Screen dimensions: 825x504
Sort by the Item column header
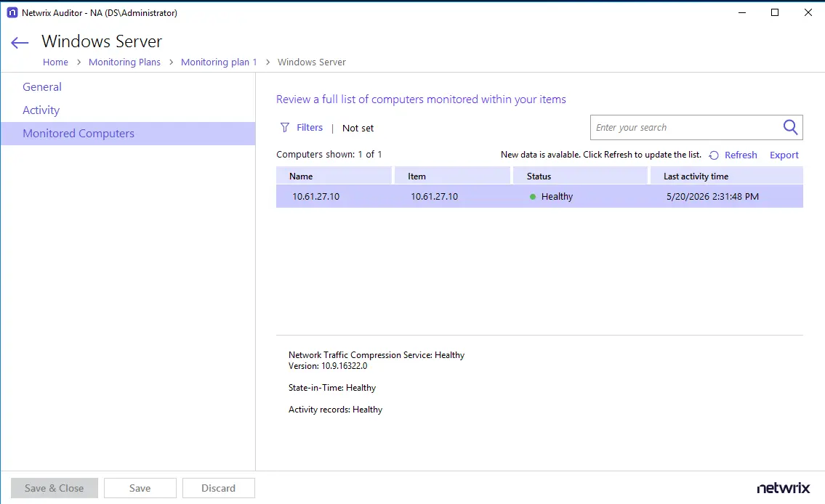pyautogui.click(x=452, y=176)
